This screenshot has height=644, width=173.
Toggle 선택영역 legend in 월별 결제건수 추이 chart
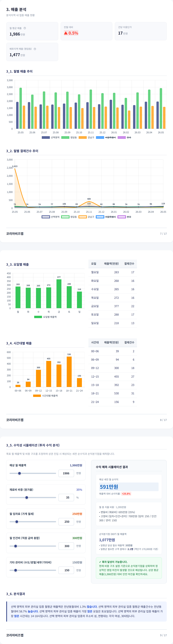pyautogui.click(x=50, y=217)
